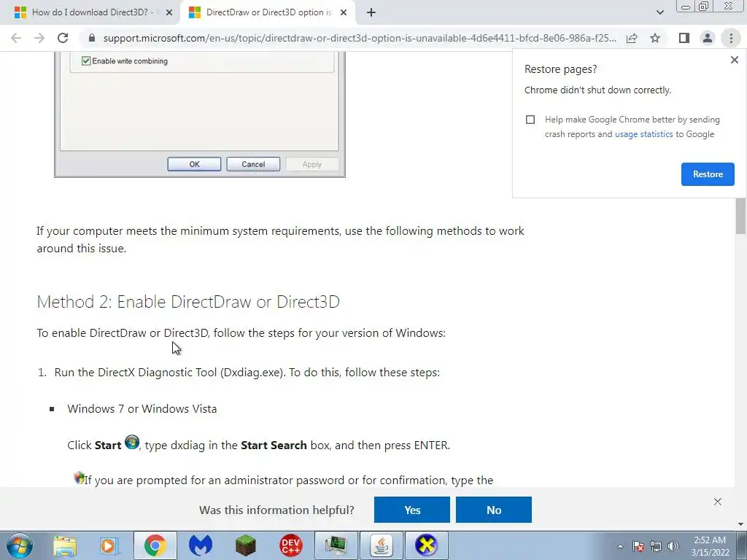Image resolution: width=747 pixels, height=560 pixels.
Task: Open Dev-C++ from taskbar
Action: (291, 545)
